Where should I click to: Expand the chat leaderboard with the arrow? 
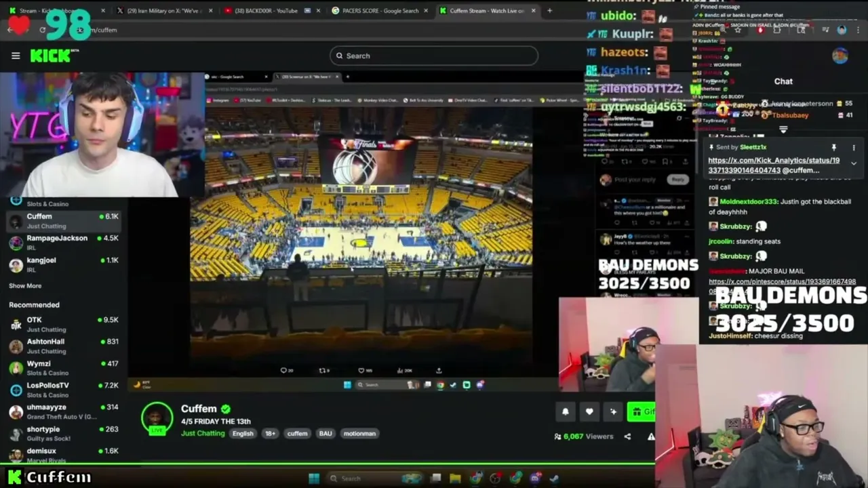click(783, 129)
